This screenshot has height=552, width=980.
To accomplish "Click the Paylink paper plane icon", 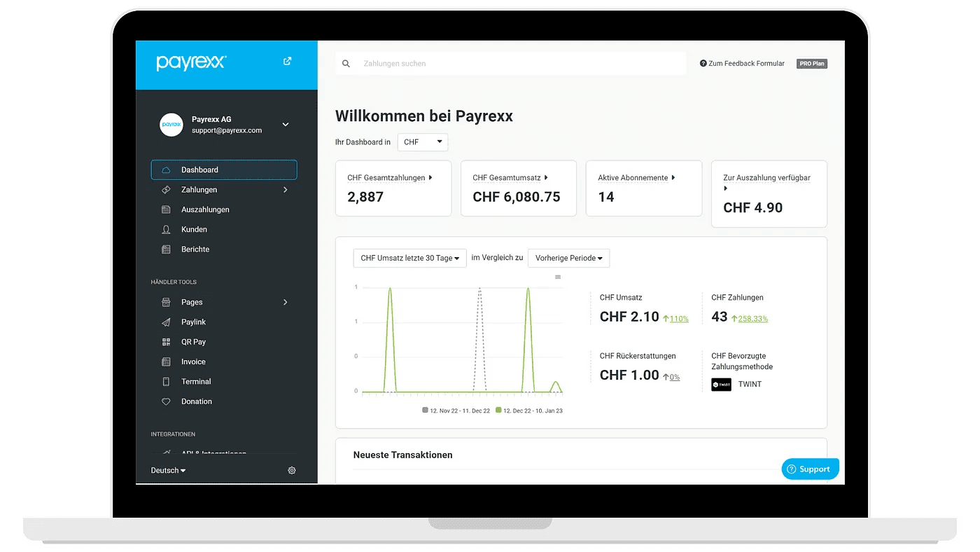I will (166, 322).
